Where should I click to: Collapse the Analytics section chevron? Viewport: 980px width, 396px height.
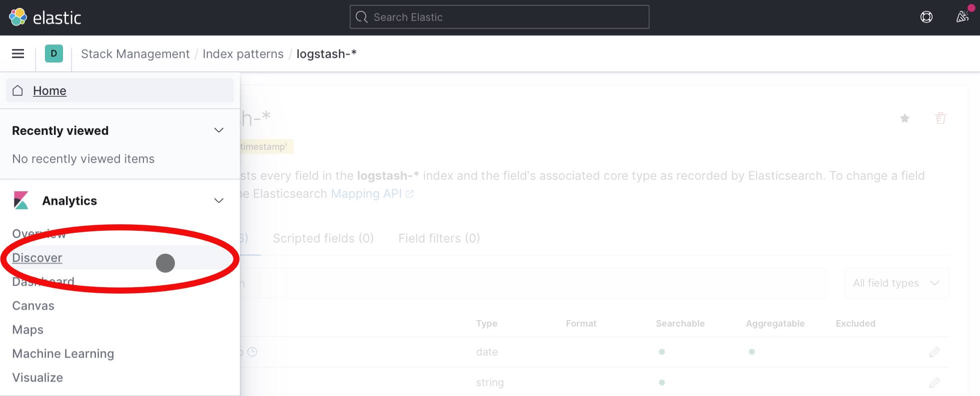218,201
